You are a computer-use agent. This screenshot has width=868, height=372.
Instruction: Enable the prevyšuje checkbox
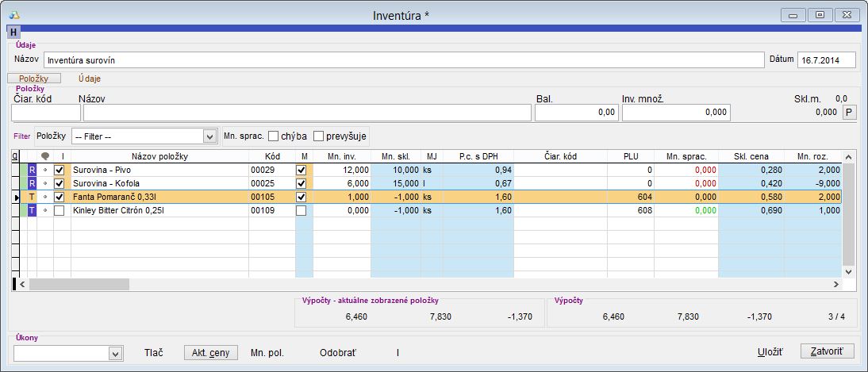point(319,136)
